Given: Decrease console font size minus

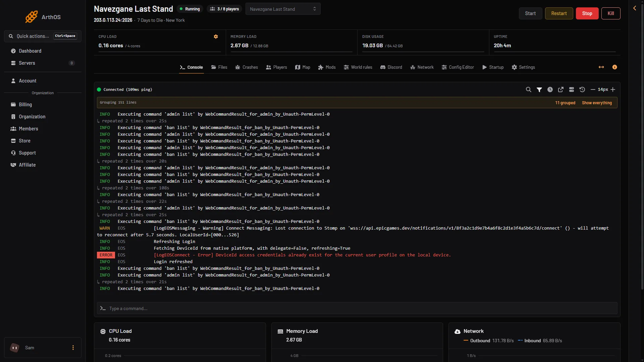Looking at the screenshot, I should point(593,89).
